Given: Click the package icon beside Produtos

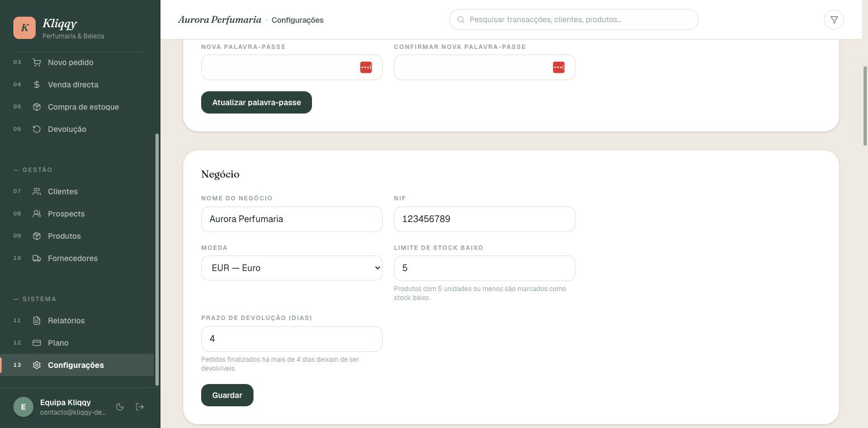Looking at the screenshot, I should (37, 236).
